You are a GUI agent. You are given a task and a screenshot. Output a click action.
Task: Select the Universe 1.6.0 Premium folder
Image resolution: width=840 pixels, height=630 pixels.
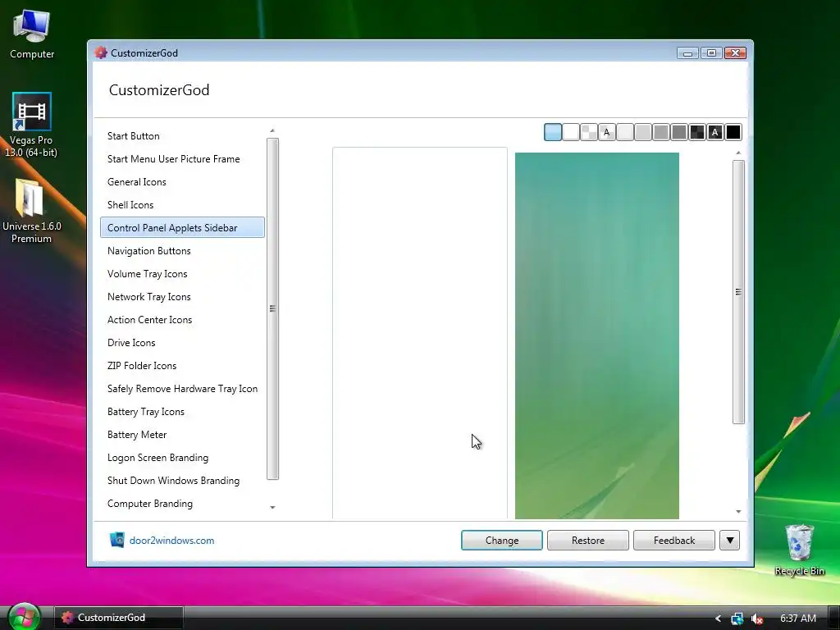click(32, 211)
